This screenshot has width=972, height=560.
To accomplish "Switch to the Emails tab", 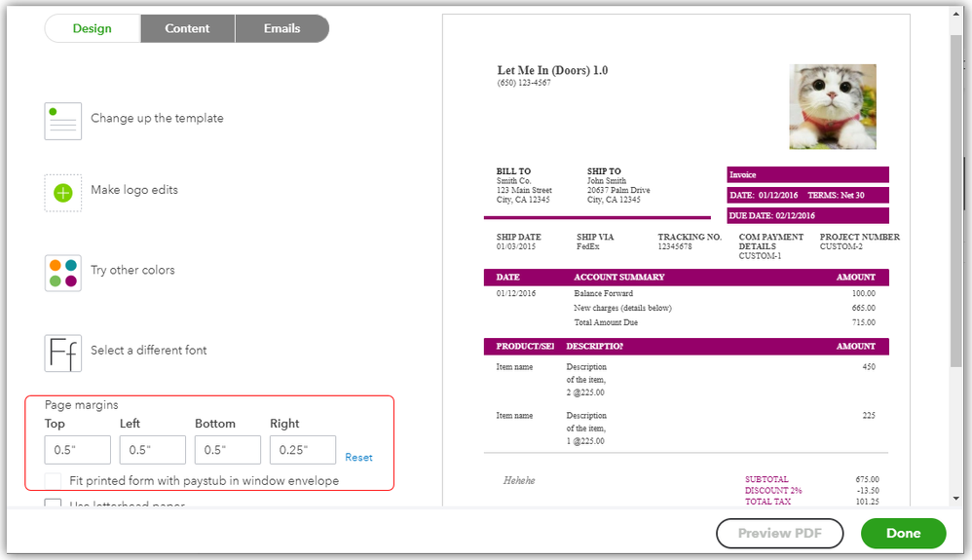I will (282, 28).
